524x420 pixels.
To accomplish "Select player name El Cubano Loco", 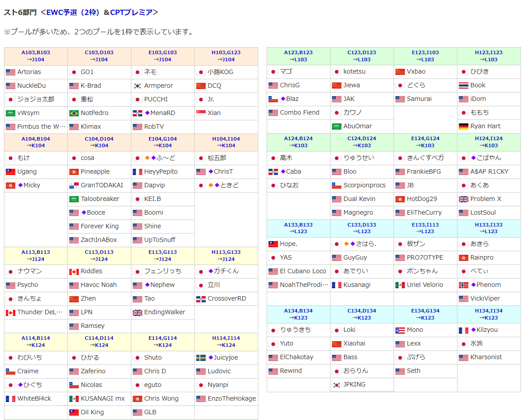I will coord(303,271).
